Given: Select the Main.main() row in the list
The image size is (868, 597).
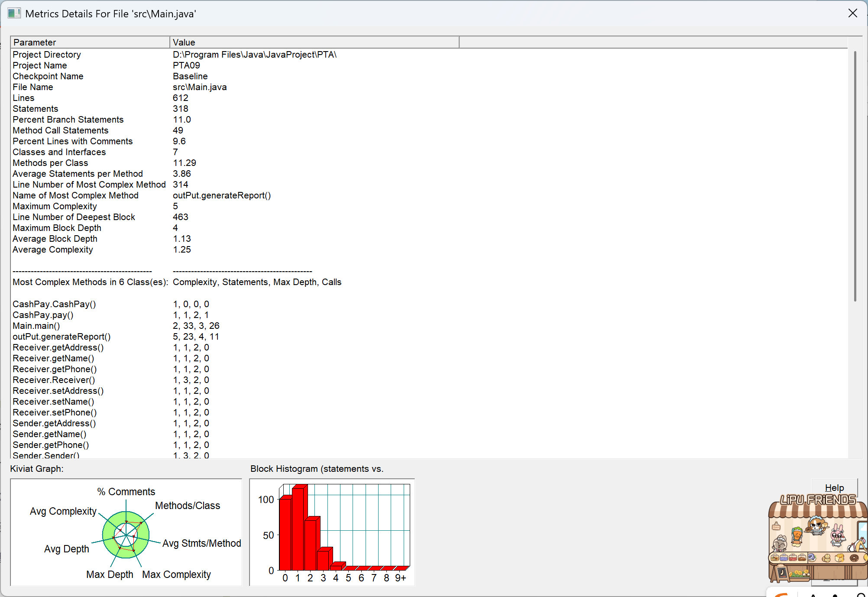Looking at the screenshot, I should 36,326.
